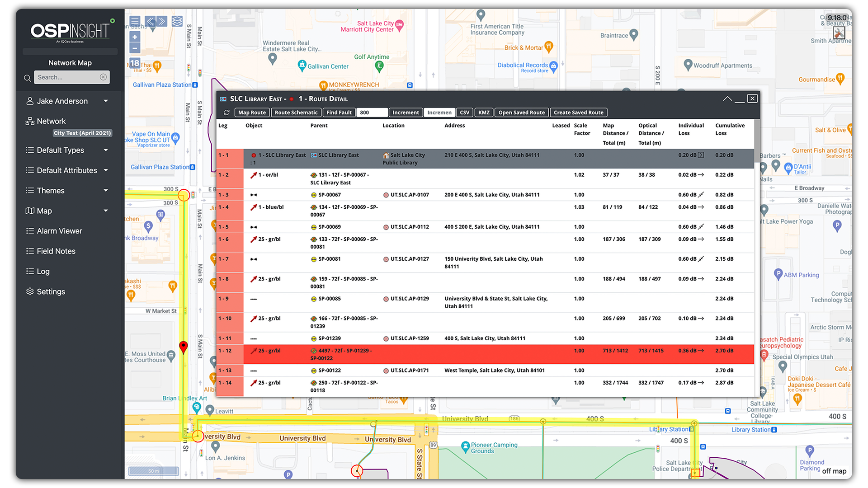This screenshot has height=488, width=868.
Task: Click Open Saved Route
Action: click(522, 113)
